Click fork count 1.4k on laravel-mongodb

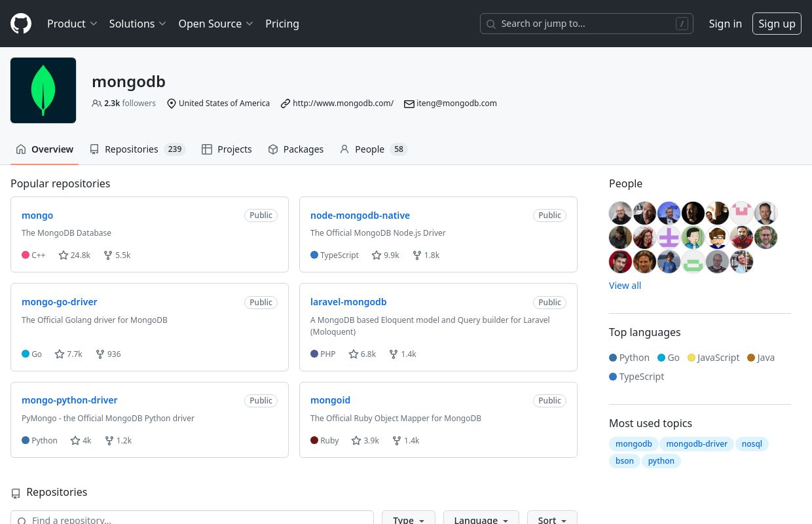point(403,354)
